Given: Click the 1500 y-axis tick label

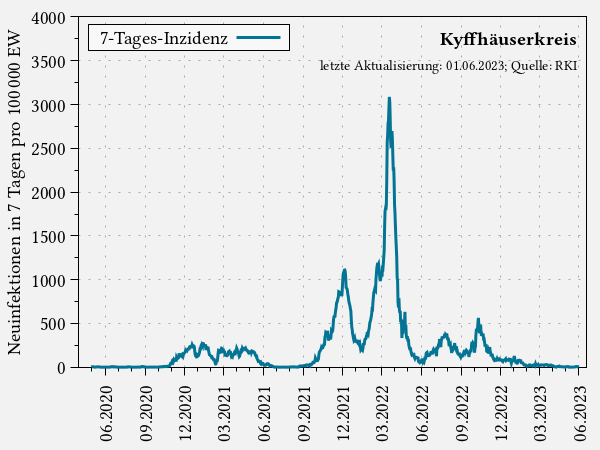Looking at the screenshot, I should click(49, 236).
